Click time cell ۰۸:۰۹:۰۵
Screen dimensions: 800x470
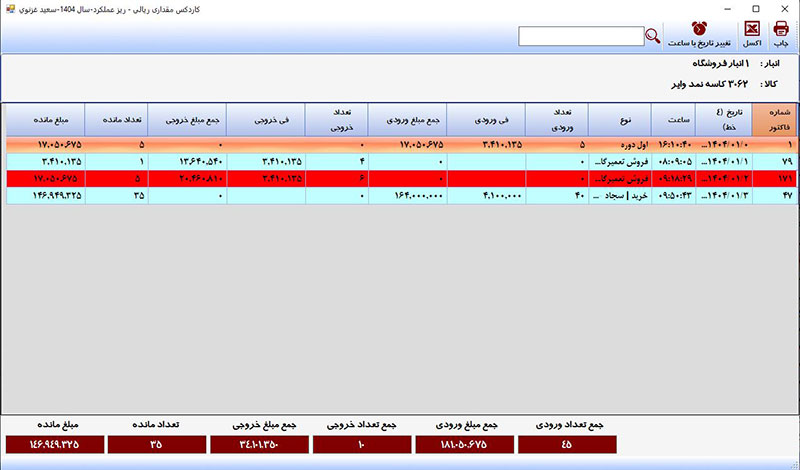(x=673, y=162)
